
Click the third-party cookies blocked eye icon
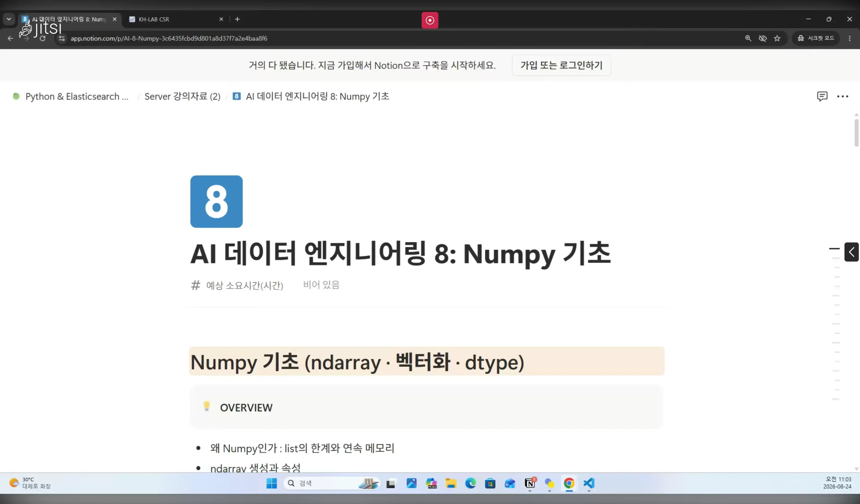763,38
